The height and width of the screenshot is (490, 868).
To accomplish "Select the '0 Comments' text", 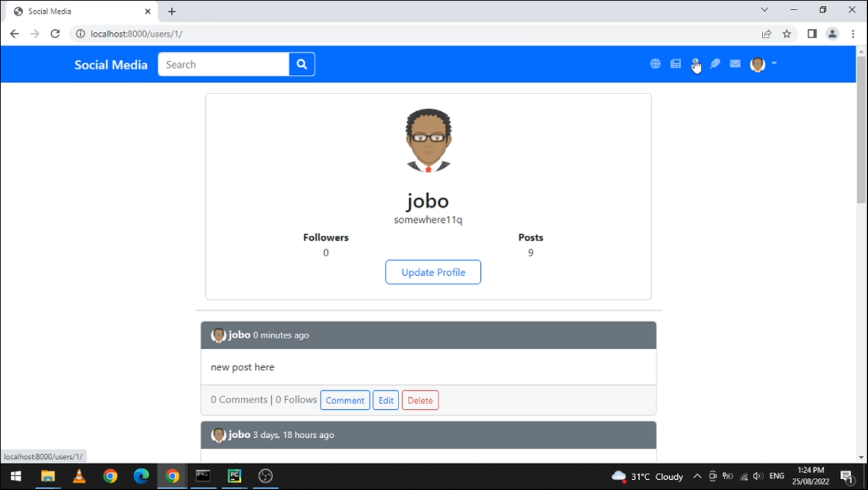I will coord(239,400).
